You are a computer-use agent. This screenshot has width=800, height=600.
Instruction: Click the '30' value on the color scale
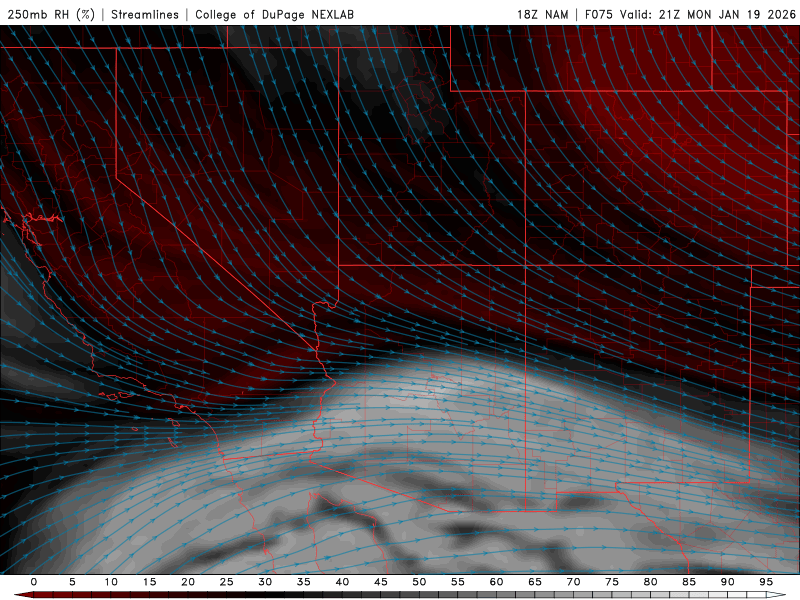tap(265, 582)
